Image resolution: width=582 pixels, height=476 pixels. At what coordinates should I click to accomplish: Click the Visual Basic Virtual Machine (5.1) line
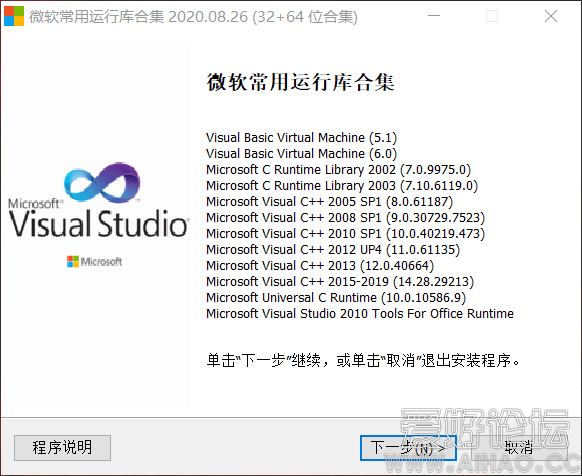[x=301, y=138]
